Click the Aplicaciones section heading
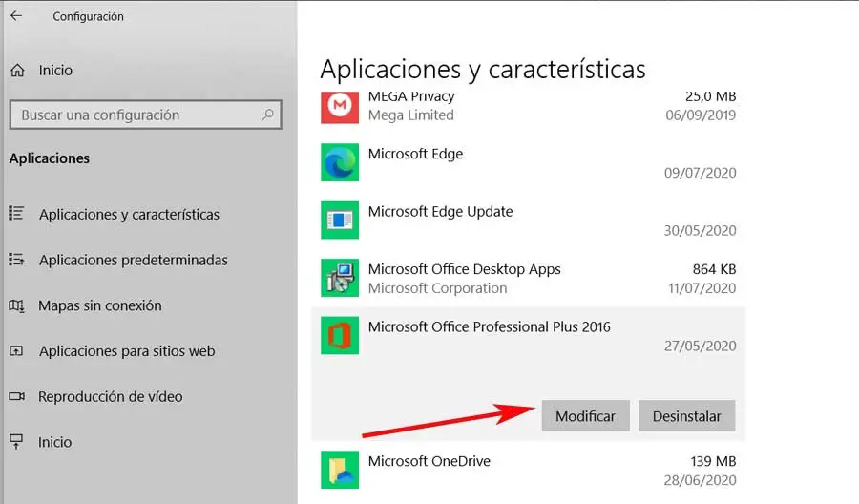This screenshot has height=504, width=859. click(50, 158)
